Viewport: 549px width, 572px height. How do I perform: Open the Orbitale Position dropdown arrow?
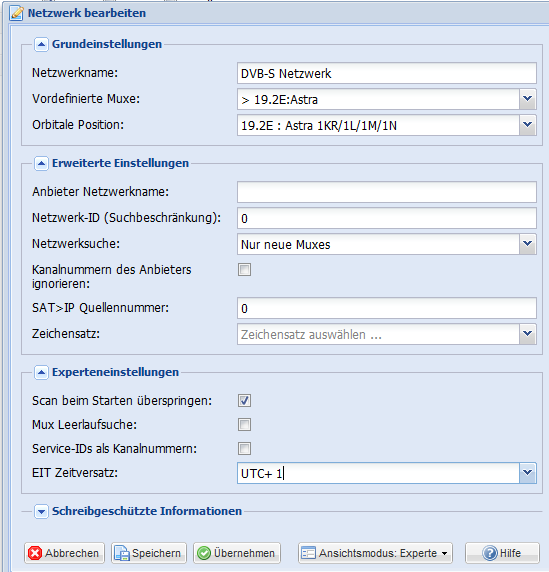[x=527, y=125]
